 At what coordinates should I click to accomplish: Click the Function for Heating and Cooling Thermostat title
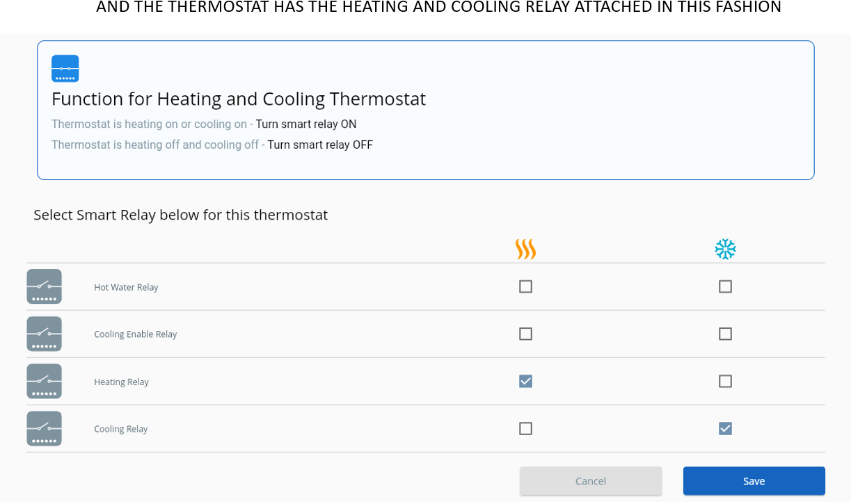239,99
